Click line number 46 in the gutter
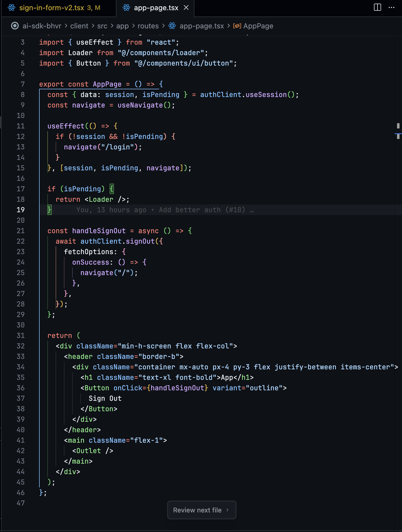This screenshot has width=402, height=532. [21, 493]
